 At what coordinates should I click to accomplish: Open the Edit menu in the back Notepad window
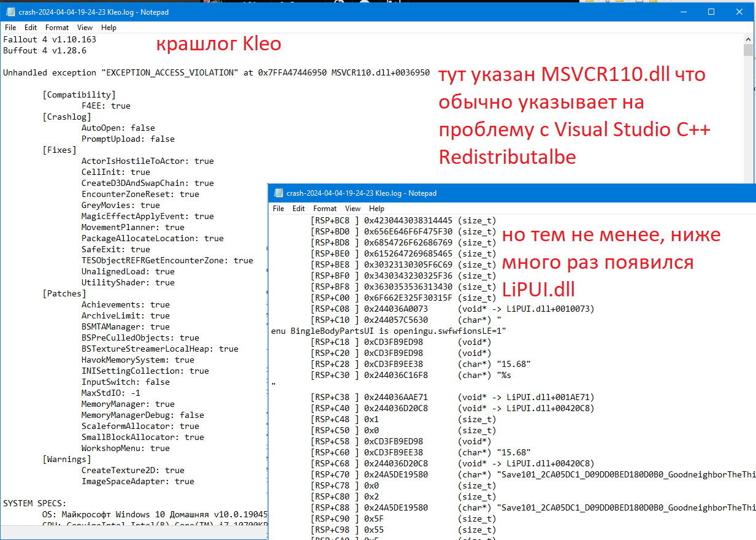31,28
